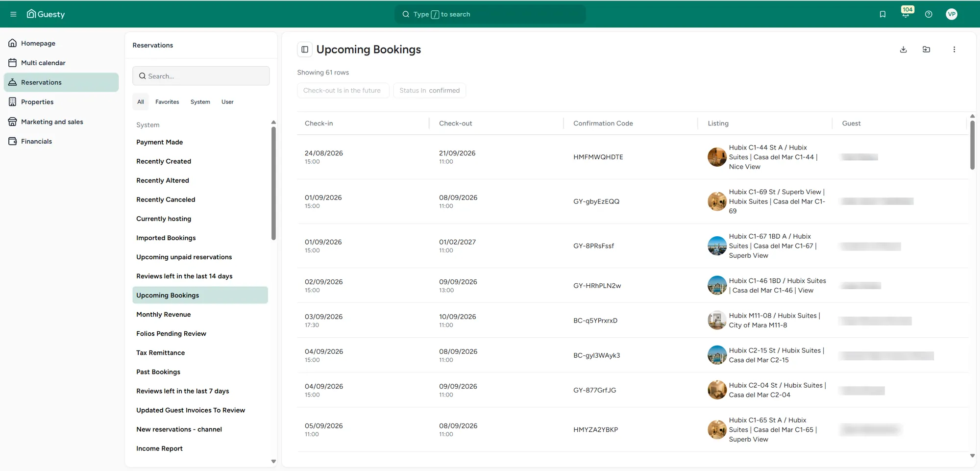Screen dimensions: 980x471
Task: Open the three-dot more options menu
Action: [x=954, y=50]
